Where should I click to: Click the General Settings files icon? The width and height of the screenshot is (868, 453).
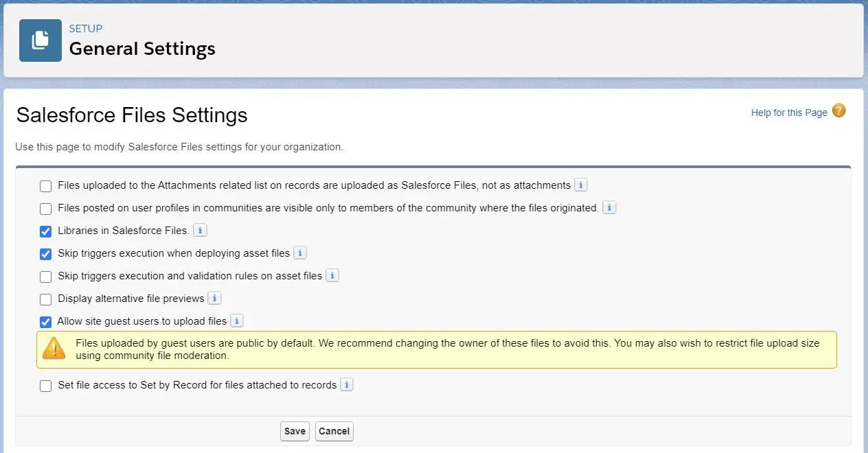pos(41,40)
